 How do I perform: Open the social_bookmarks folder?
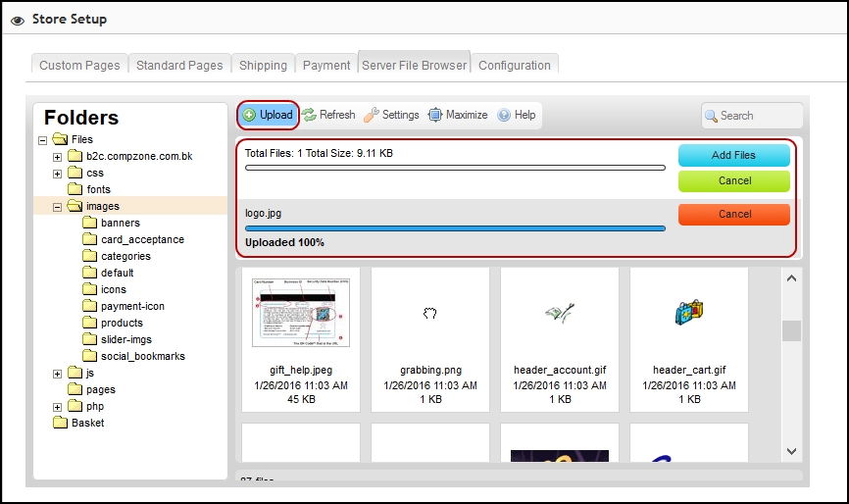click(x=143, y=356)
